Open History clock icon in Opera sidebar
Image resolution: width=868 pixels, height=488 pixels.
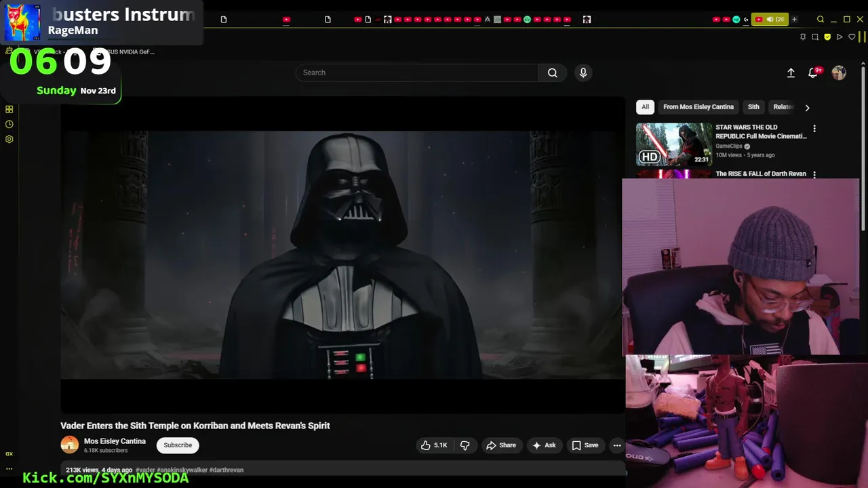pos(9,124)
